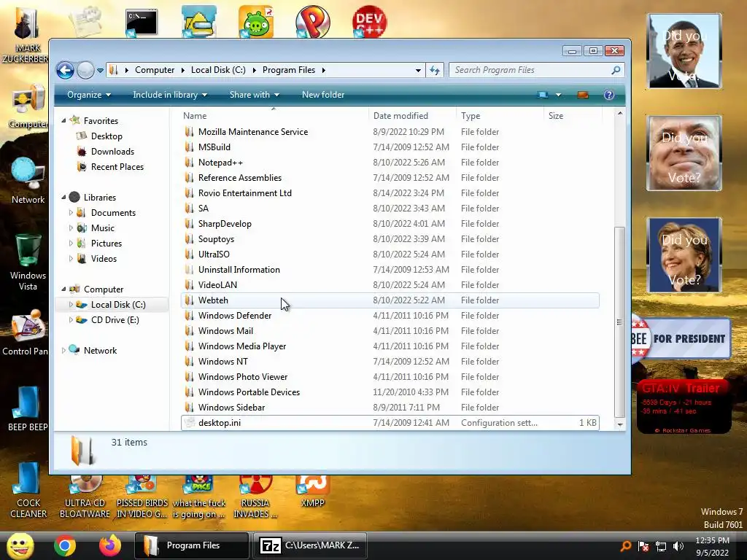Click the Forward navigation arrow in Explorer
747x560 pixels.
pos(86,71)
